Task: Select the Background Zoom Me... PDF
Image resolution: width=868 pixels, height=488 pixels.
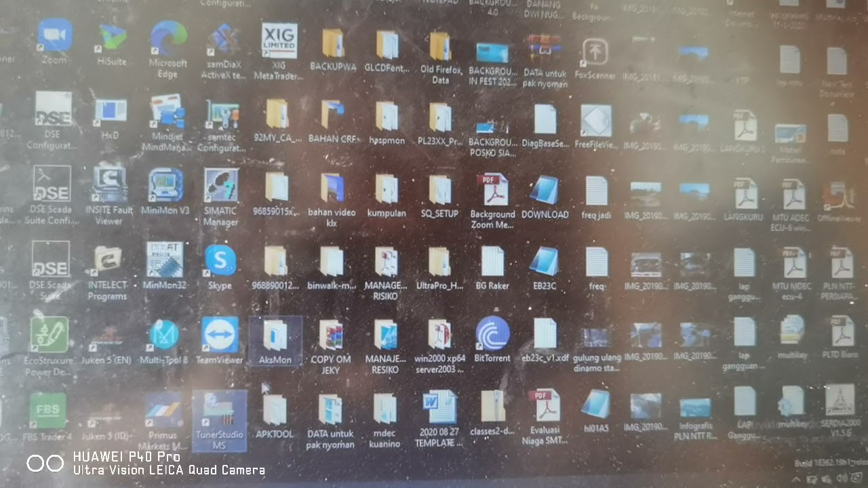Action: 493,201
